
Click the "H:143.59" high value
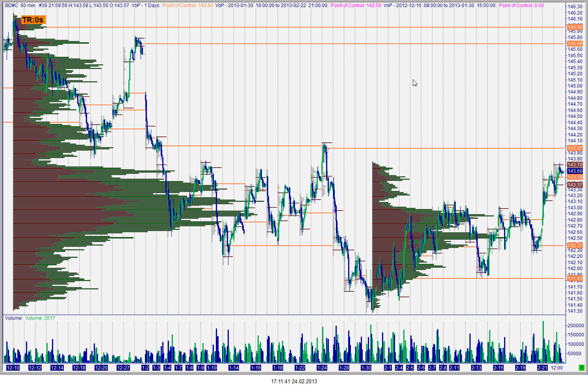point(78,6)
